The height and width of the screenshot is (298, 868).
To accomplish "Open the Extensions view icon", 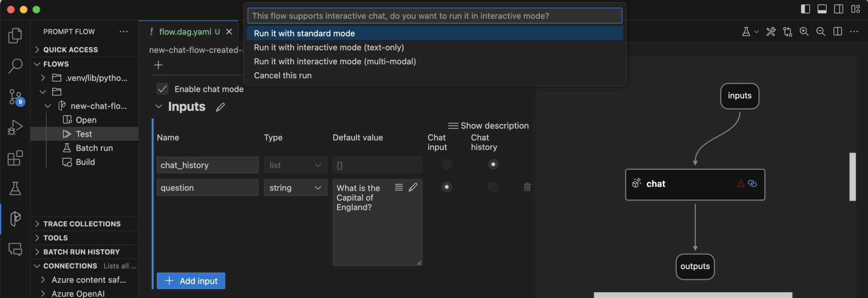I will 15,158.
